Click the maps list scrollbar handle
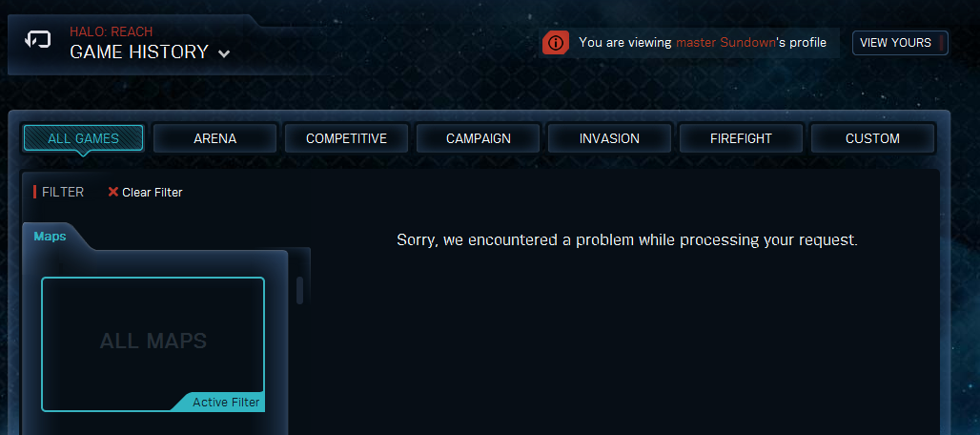This screenshot has width=980, height=435. 300,290
